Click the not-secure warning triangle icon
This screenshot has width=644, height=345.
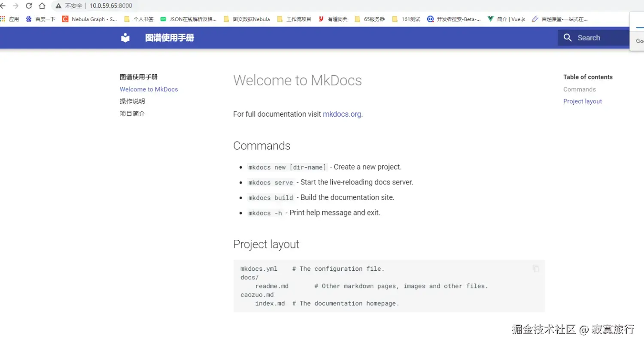58,6
